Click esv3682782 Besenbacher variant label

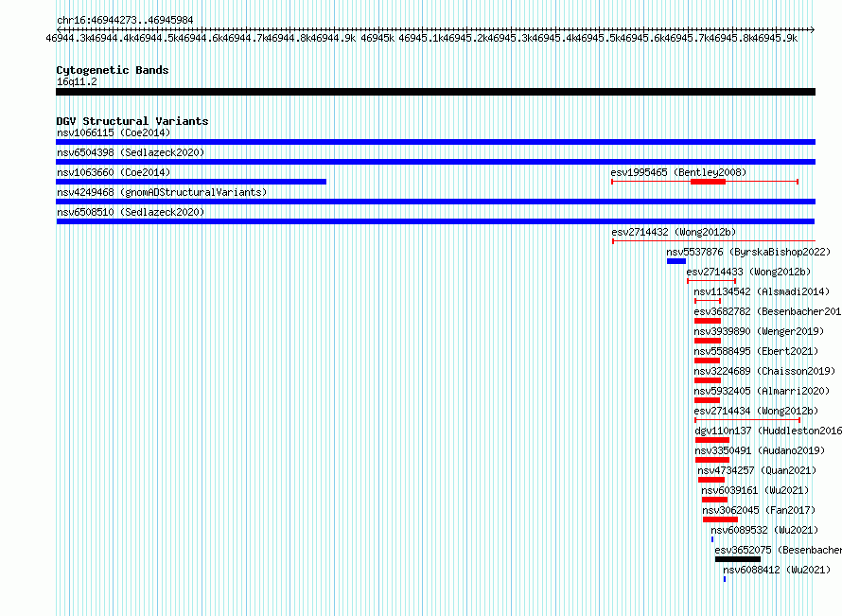coord(768,311)
